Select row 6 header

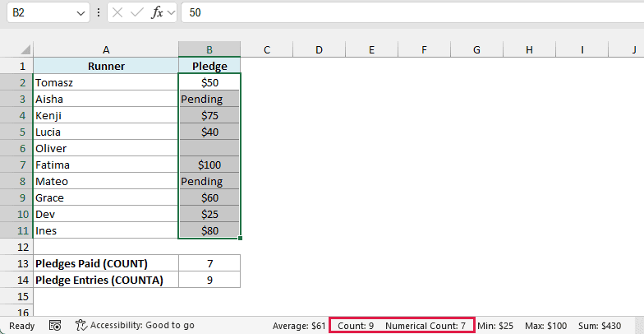point(16,148)
